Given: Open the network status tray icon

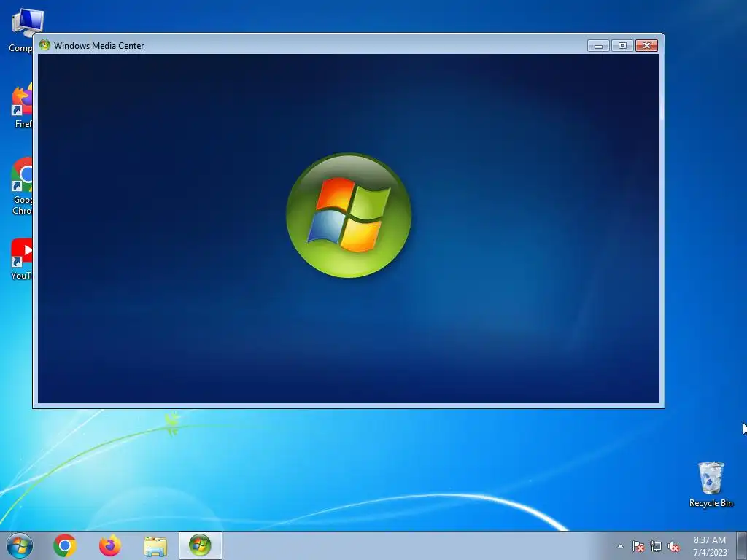Looking at the screenshot, I should click(x=656, y=547).
